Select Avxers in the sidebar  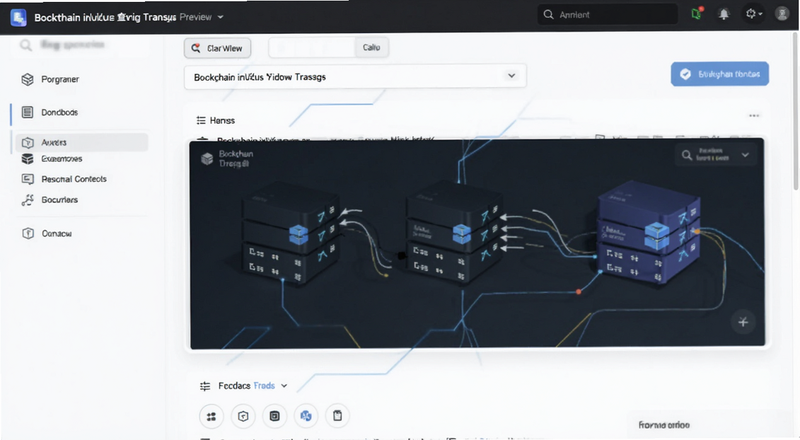point(82,142)
